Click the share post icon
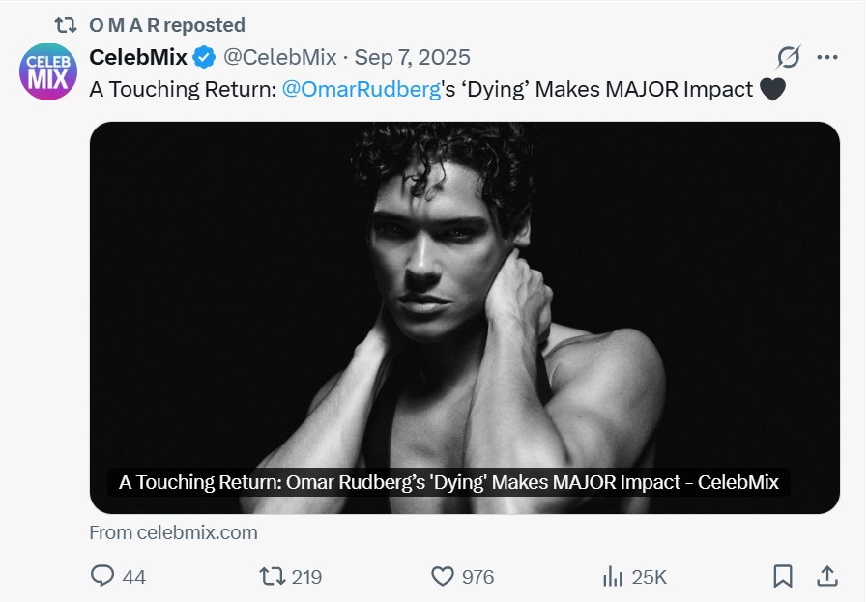 pyautogui.click(x=827, y=577)
